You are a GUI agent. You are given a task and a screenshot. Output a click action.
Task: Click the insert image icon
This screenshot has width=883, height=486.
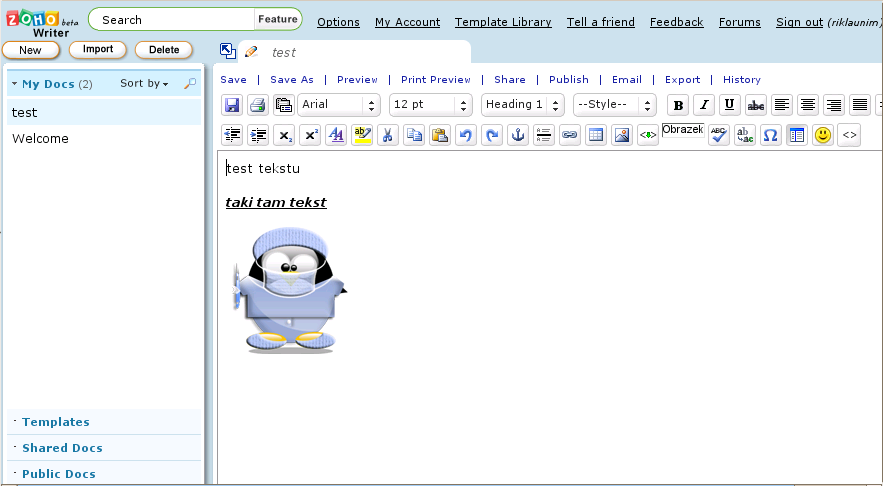tap(622, 135)
